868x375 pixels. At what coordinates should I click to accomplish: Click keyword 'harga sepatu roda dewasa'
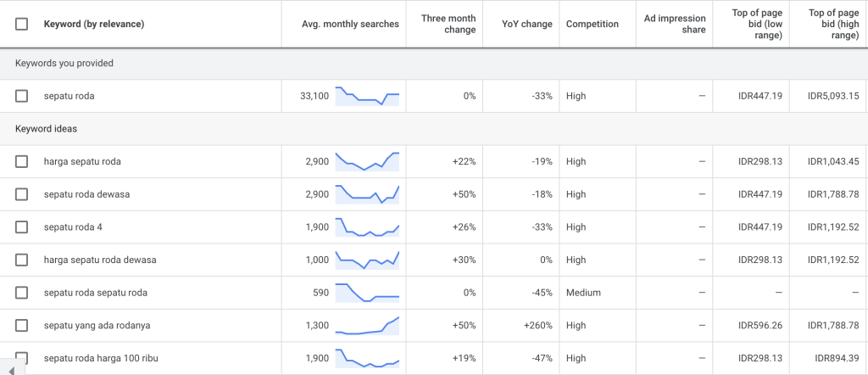point(100,260)
